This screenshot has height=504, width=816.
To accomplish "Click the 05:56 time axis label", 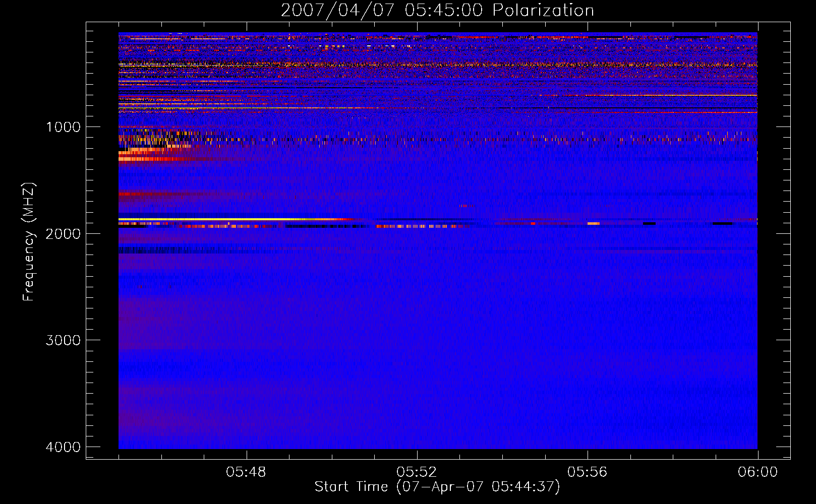I will pos(587,472).
